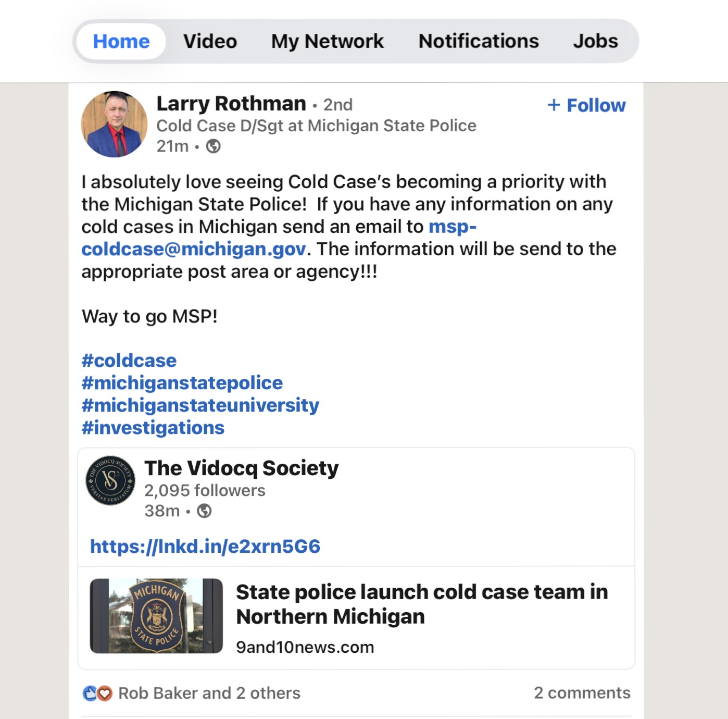Image resolution: width=728 pixels, height=719 pixels.
Task: Open the #coldcase hashtag
Action: pyautogui.click(x=129, y=361)
